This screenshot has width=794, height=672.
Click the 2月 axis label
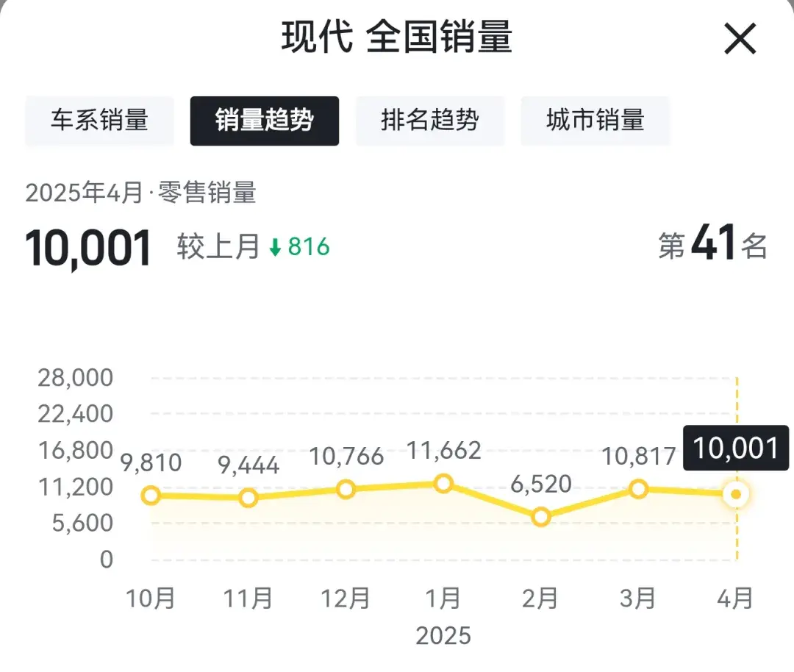pos(540,598)
